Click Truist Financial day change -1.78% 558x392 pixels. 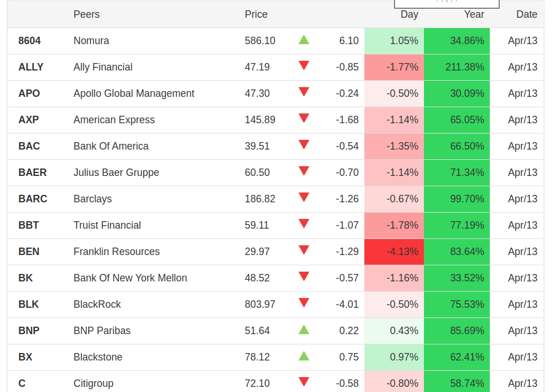pyautogui.click(x=394, y=225)
